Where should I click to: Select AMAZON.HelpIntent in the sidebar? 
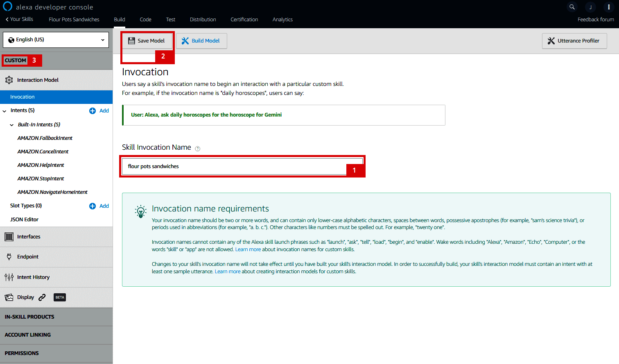(41, 165)
